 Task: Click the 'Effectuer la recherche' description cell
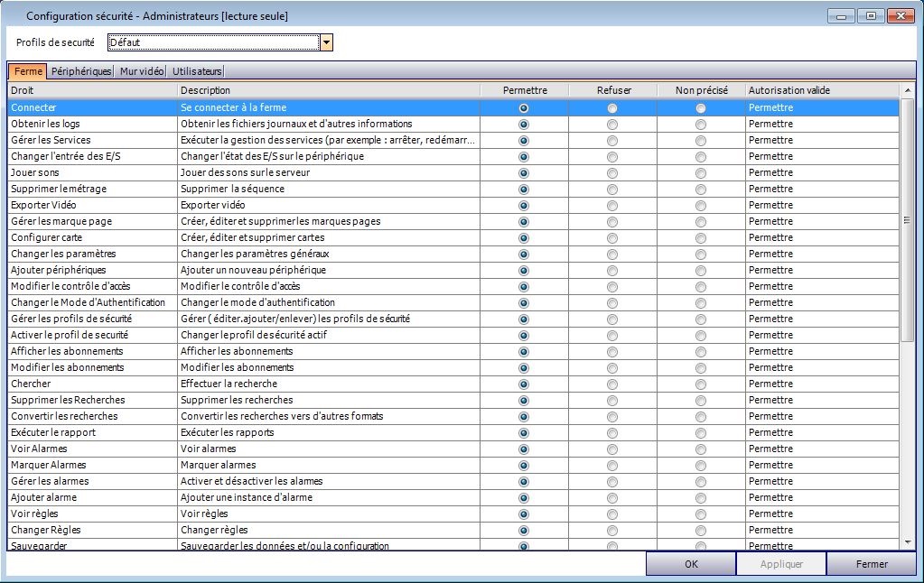click(329, 384)
